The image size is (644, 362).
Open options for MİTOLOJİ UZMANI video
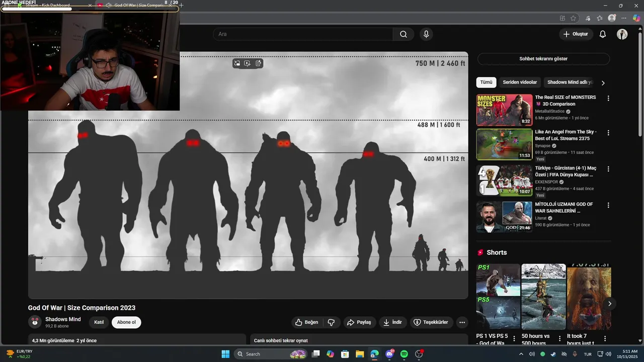point(608,205)
